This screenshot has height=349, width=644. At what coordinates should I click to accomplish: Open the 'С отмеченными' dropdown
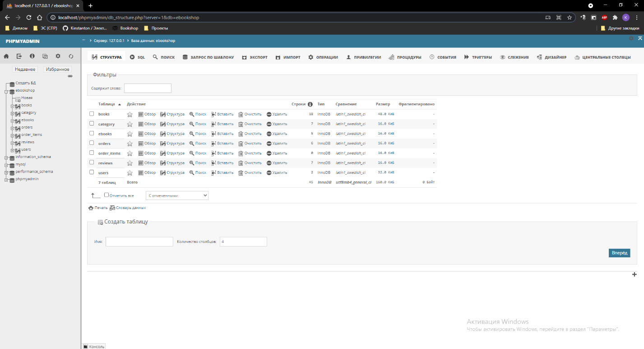point(177,195)
